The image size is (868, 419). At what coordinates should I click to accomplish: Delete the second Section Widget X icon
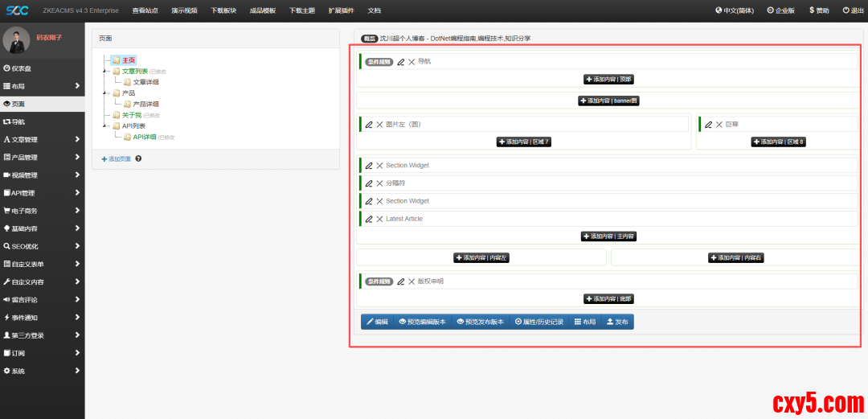(x=379, y=201)
